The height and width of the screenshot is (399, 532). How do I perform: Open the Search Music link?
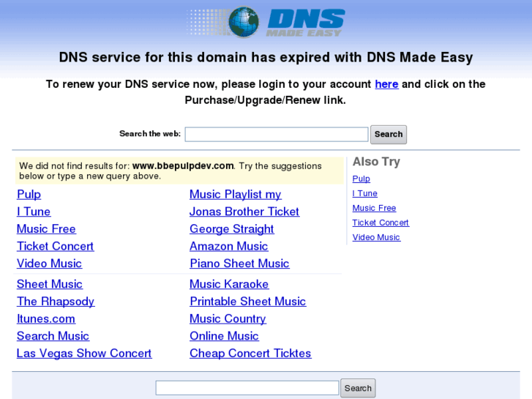53,336
